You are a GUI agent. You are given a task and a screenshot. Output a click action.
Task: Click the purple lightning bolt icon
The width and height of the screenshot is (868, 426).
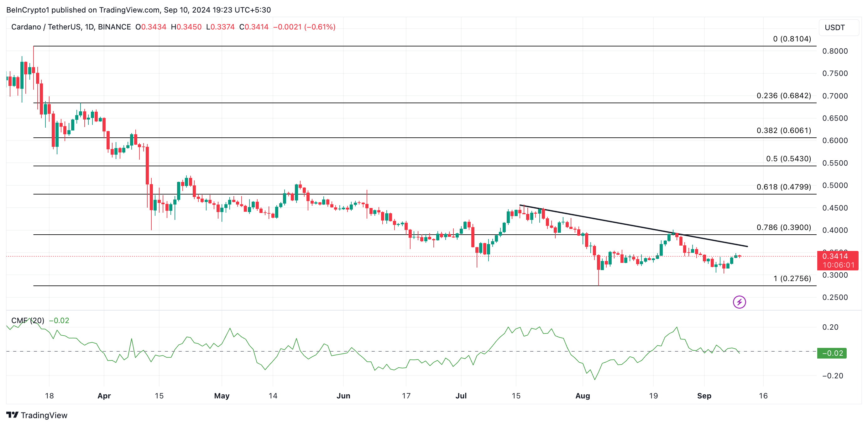click(x=739, y=302)
